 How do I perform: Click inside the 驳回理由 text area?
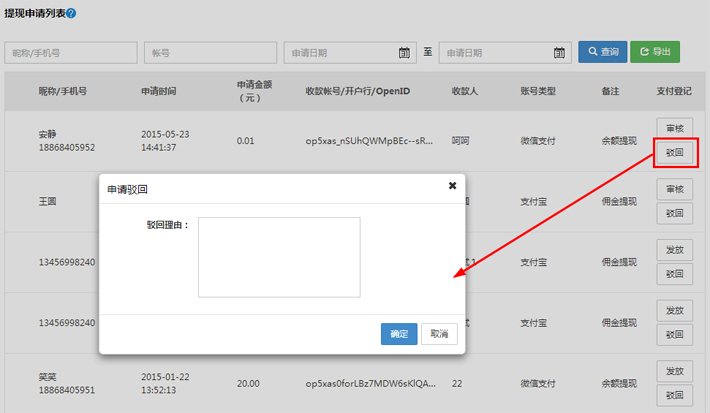(279, 257)
